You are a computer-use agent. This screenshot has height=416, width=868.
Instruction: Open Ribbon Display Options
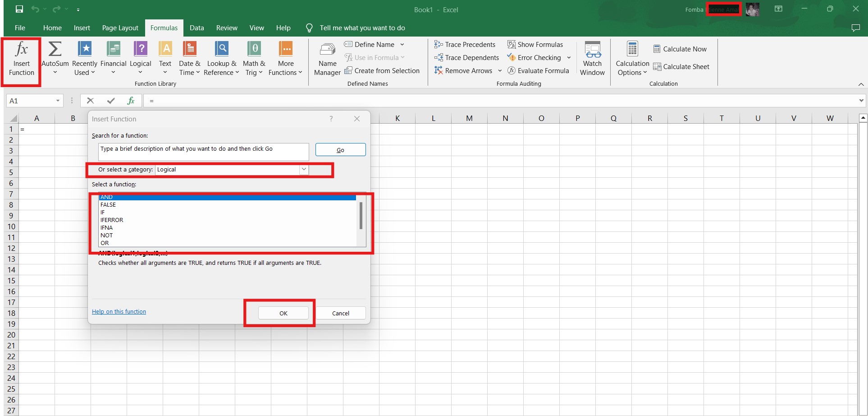(x=778, y=9)
